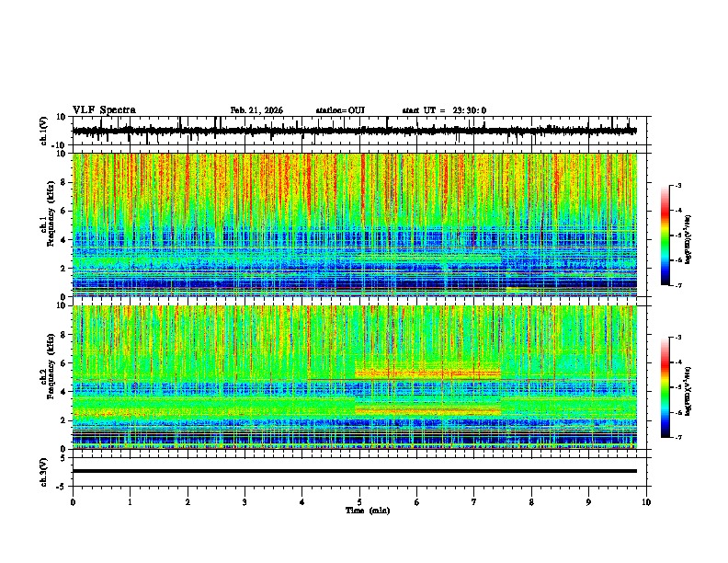Click the ch.1 colorbar log(PSD) label
728x563 pixels.
[x=688, y=240]
